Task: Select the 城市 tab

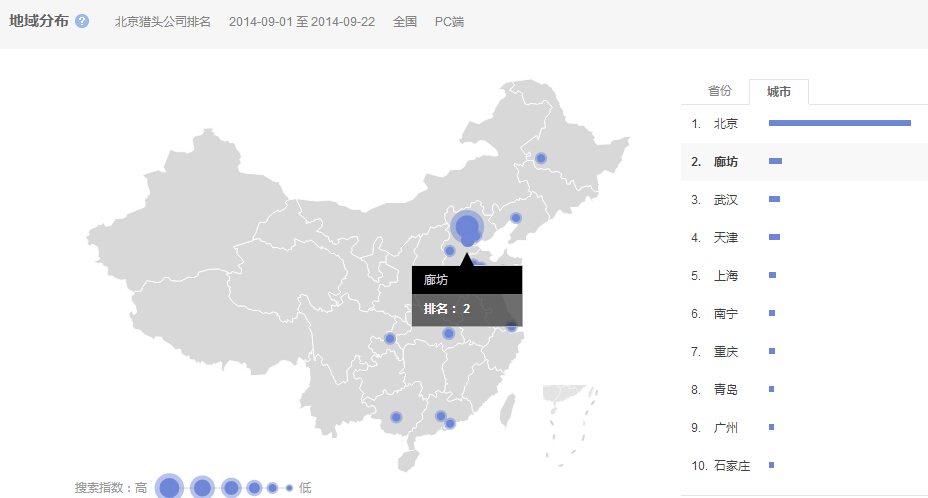Action: point(779,92)
